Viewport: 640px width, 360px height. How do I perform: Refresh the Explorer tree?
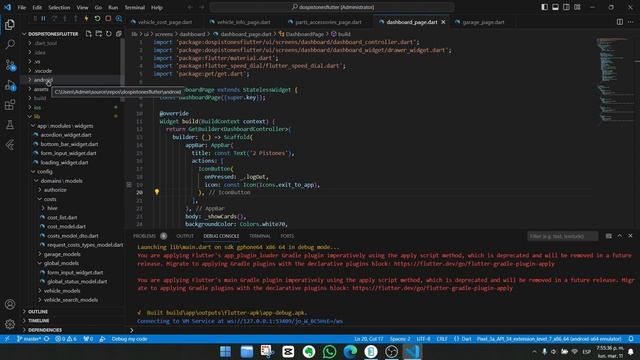point(109,34)
